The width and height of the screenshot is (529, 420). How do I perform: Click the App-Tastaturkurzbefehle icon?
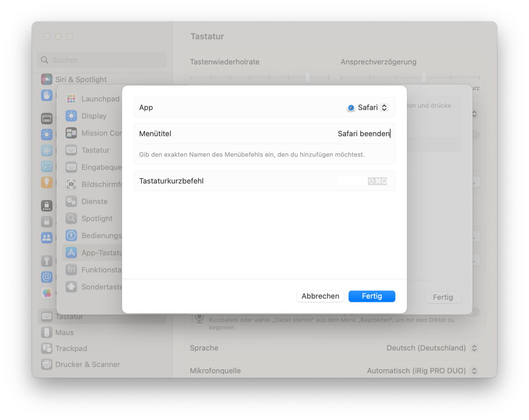pyautogui.click(x=71, y=253)
